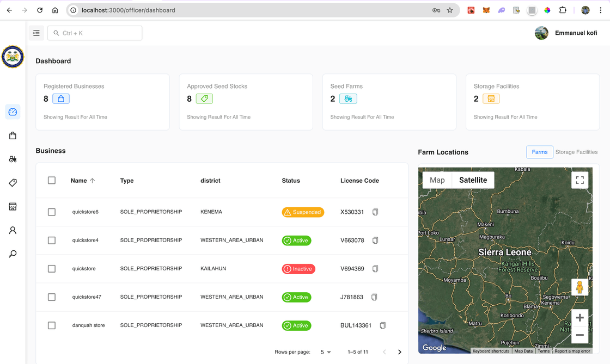Reload the browser page
This screenshot has height=364, width=610.
(x=40, y=10)
